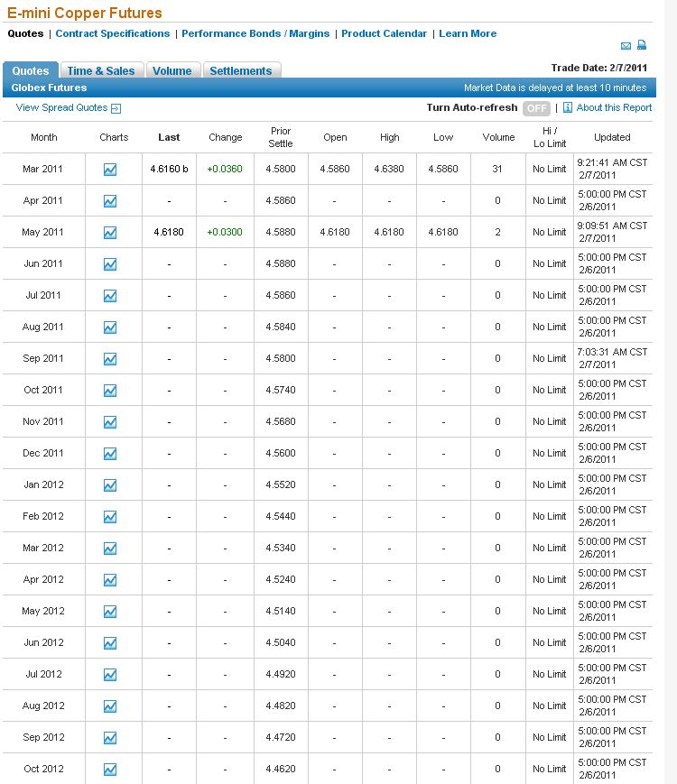Click the Sep 2011 month cell
This screenshot has width=677, height=784.
point(43,358)
